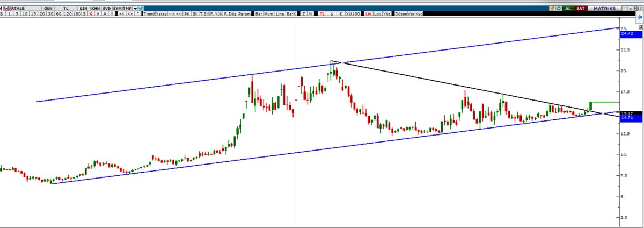Click the >< compress chart button
The image size is (644, 228).
[121, 13]
